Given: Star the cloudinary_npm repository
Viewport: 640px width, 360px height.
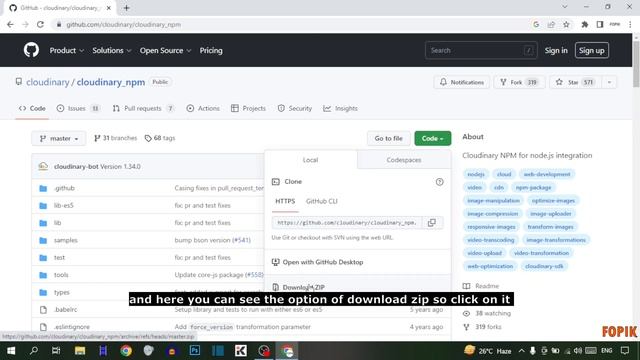Looking at the screenshot, I should click(x=576, y=82).
